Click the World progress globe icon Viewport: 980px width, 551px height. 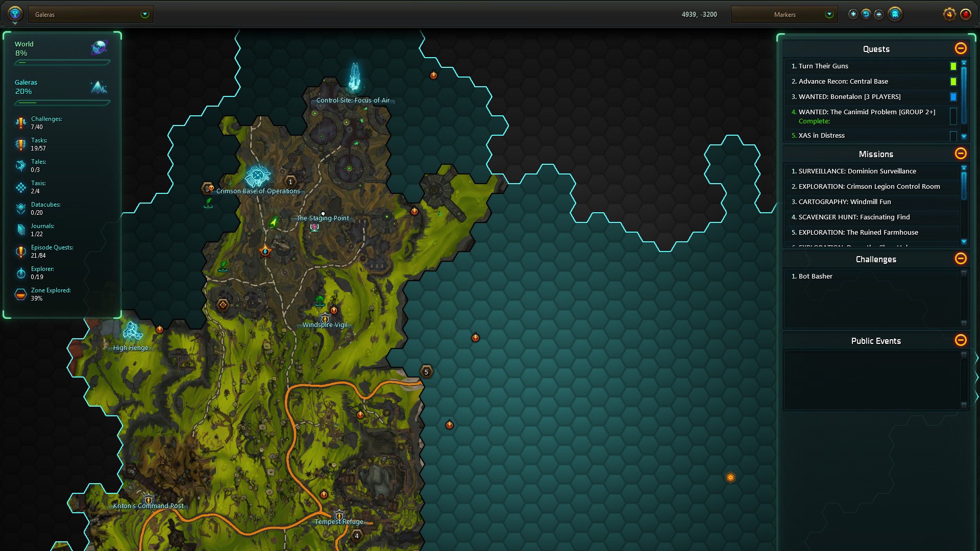[x=99, y=48]
